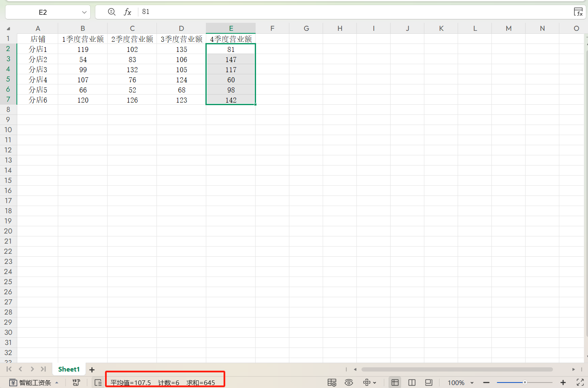Click the magnifier icon in formula bar
The width and height of the screenshot is (588, 388).
112,12
